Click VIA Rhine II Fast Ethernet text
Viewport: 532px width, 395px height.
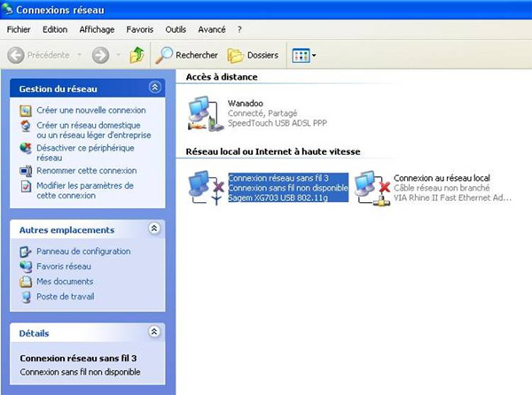[452, 197]
